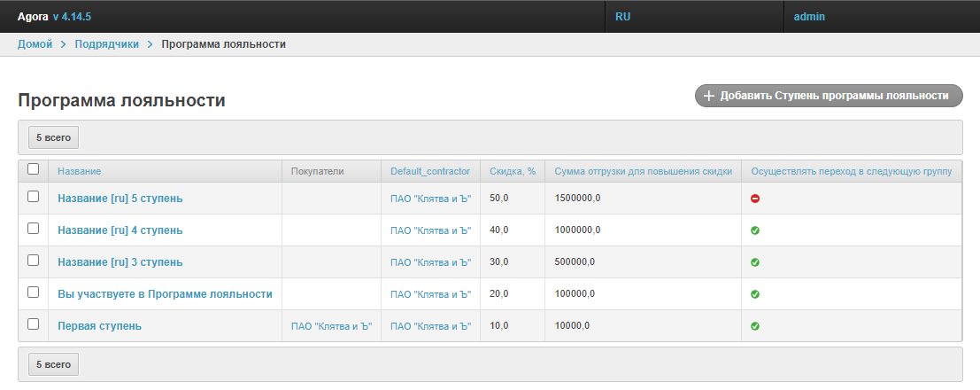This screenshot has height=390, width=980.
Task: Open the RU language menu
Action: [x=622, y=17]
